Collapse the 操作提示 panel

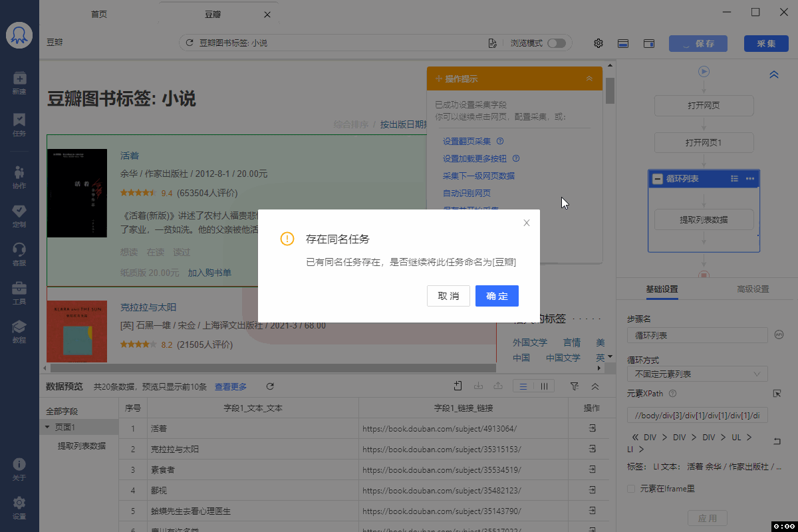click(x=589, y=78)
